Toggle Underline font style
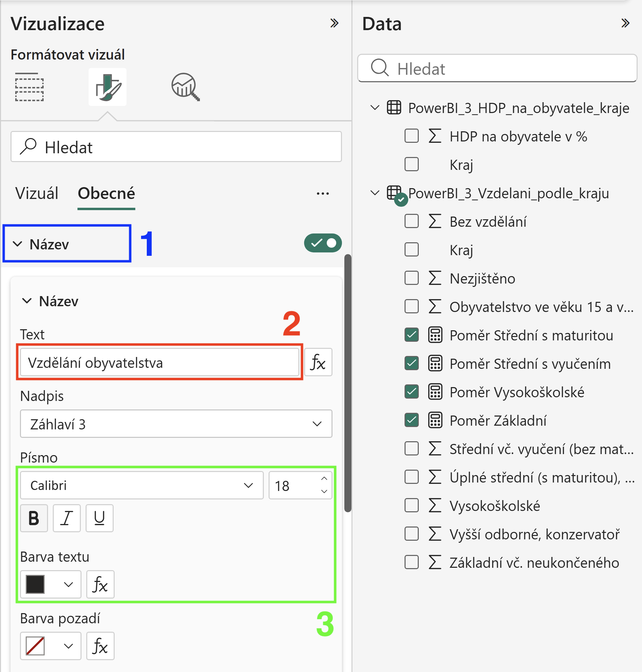The width and height of the screenshot is (642, 672). (99, 518)
